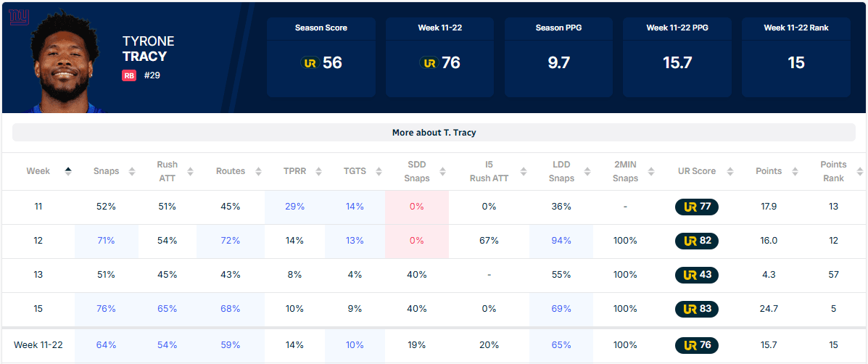
Task: Expand the More about T. Tracy section
Action: tap(434, 133)
